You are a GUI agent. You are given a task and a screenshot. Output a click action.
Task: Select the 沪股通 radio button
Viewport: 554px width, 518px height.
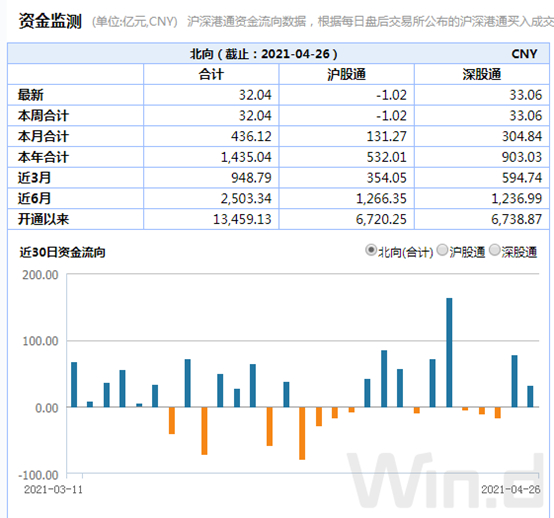point(442,251)
